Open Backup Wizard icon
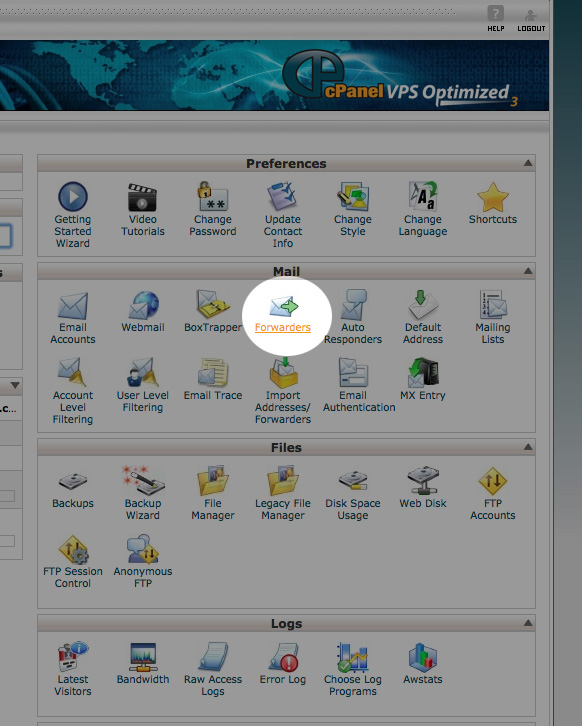582x726 pixels. pyautogui.click(x=143, y=481)
